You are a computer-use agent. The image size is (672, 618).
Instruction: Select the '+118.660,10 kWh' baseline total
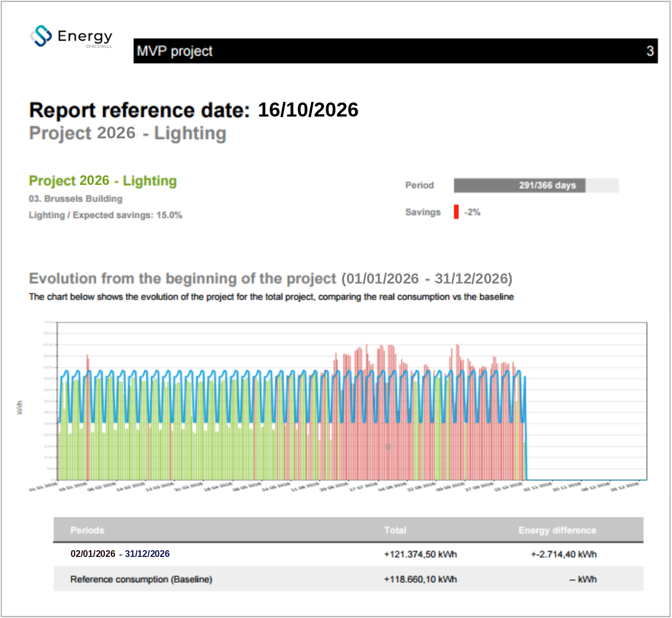(420, 579)
